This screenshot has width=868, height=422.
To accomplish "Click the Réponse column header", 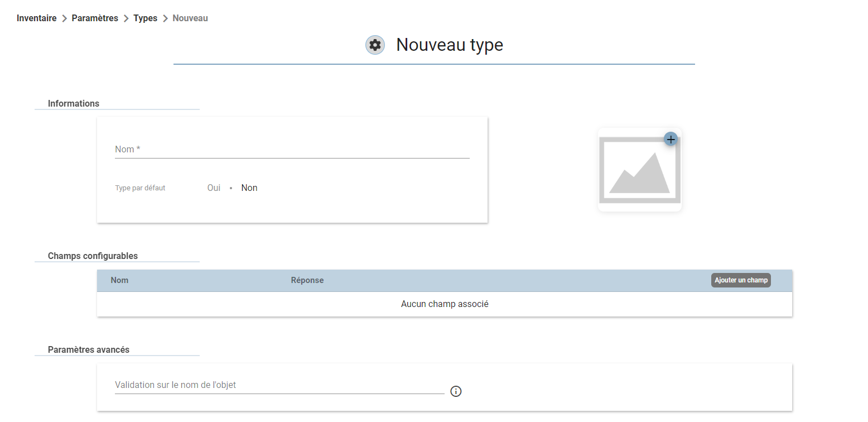I will point(307,280).
